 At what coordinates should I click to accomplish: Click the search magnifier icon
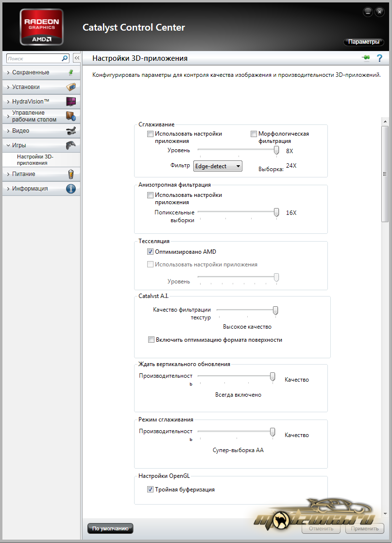click(65, 58)
